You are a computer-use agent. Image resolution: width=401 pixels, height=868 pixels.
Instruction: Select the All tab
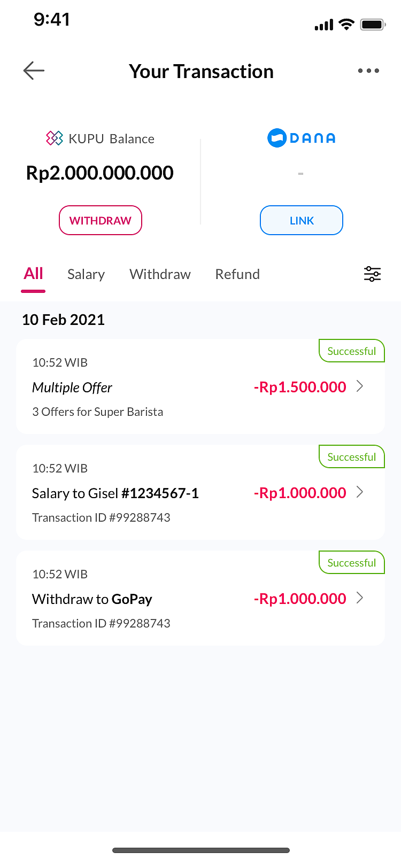(33, 274)
